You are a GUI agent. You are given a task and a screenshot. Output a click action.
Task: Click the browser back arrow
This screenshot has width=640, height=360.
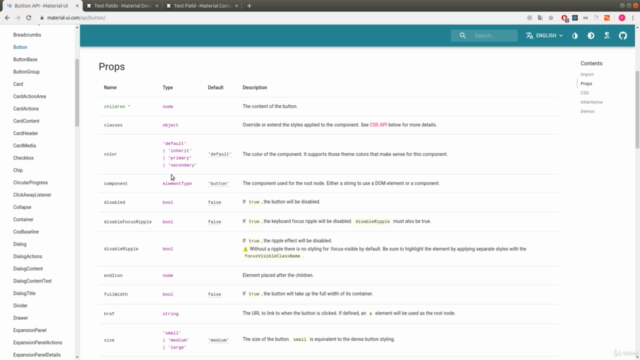point(7,18)
